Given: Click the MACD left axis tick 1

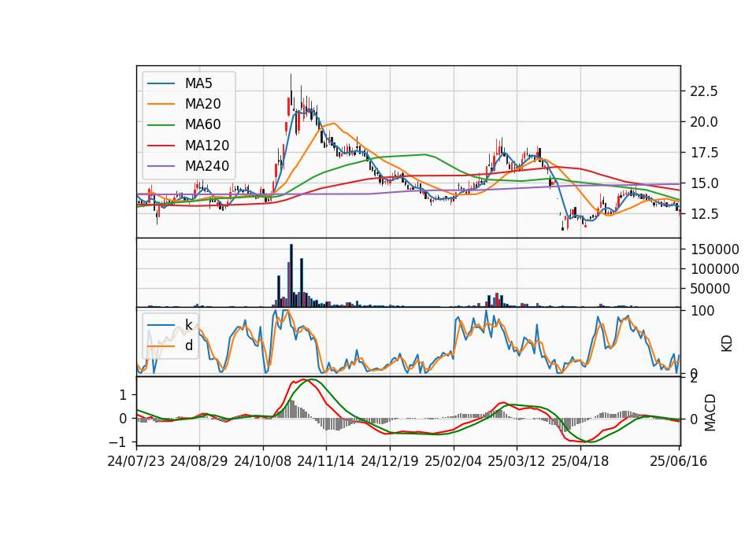Looking at the screenshot, I should pos(123,395).
